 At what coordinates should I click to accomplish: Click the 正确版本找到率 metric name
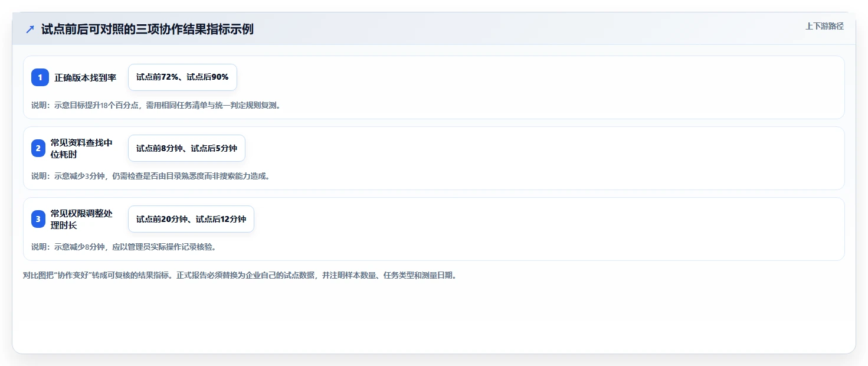coord(86,77)
